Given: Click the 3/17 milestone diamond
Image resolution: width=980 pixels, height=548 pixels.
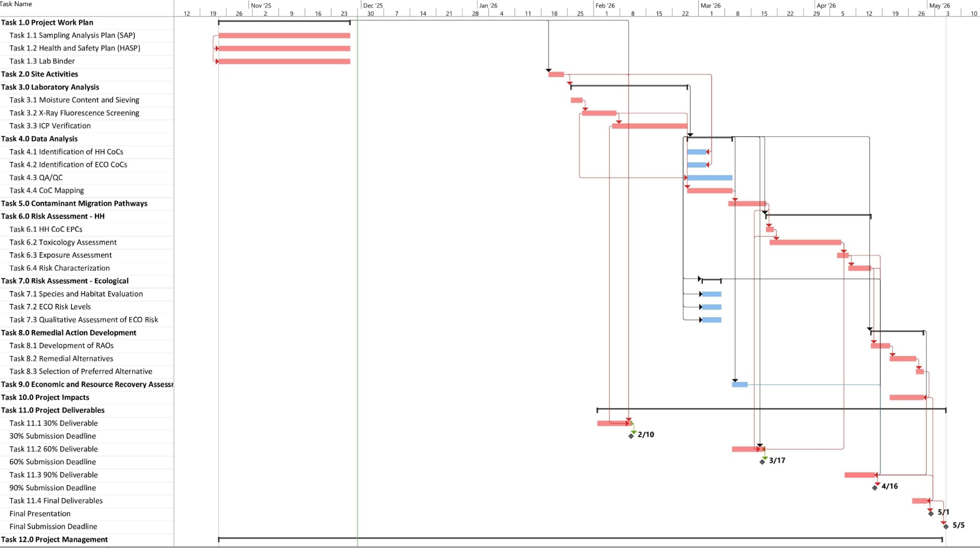Looking at the screenshot, I should pos(763,462).
